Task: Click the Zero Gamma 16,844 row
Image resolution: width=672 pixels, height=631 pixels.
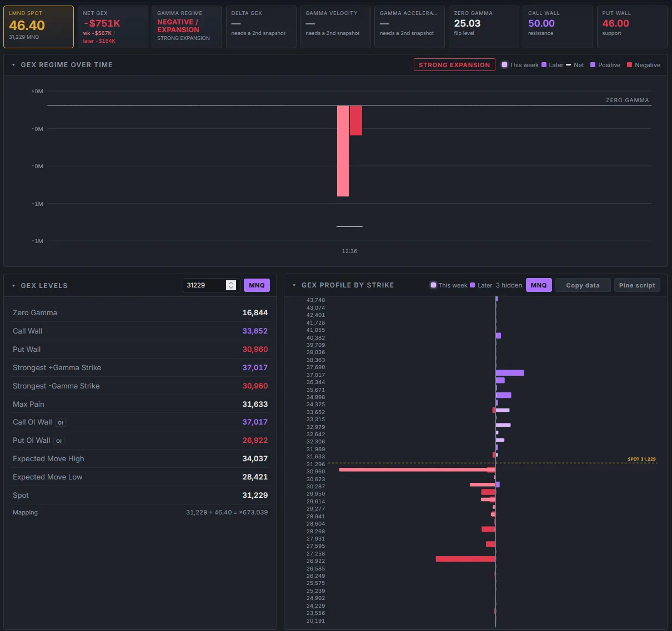Action: [140, 313]
